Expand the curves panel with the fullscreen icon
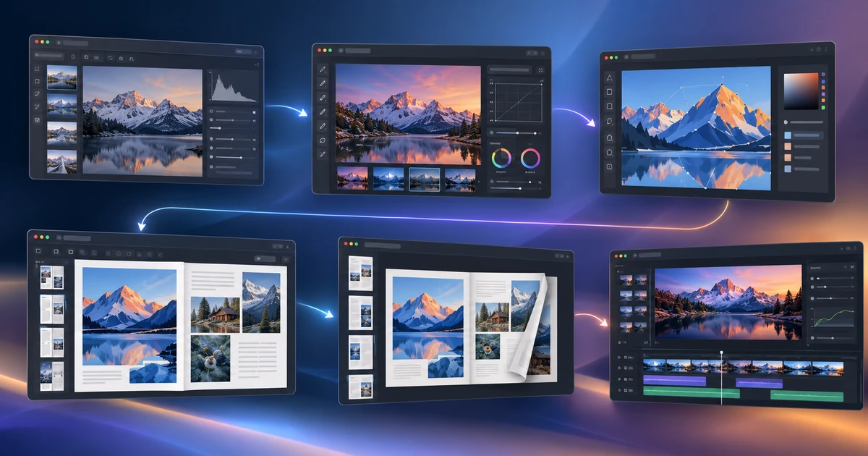The image size is (868, 456). pyautogui.click(x=540, y=70)
